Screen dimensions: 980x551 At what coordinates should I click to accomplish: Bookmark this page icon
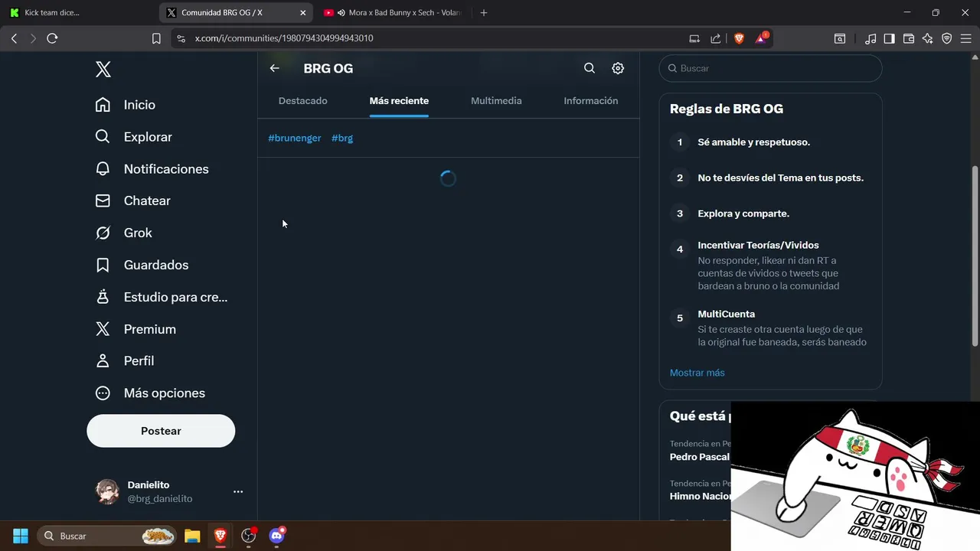click(x=156, y=38)
